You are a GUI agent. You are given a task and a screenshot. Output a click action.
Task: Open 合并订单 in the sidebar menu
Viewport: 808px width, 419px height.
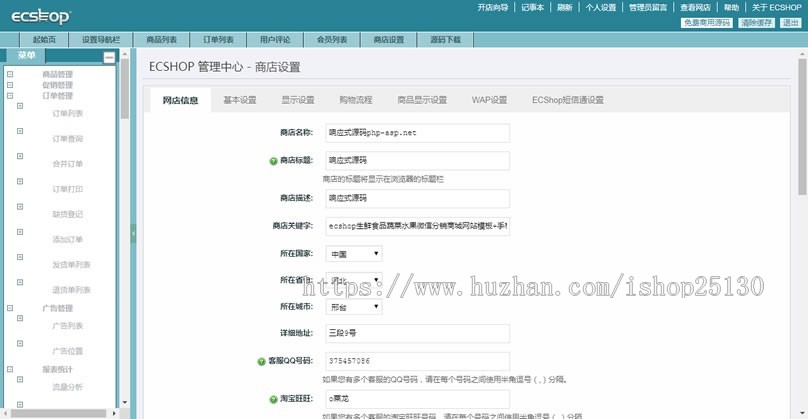coord(68,164)
